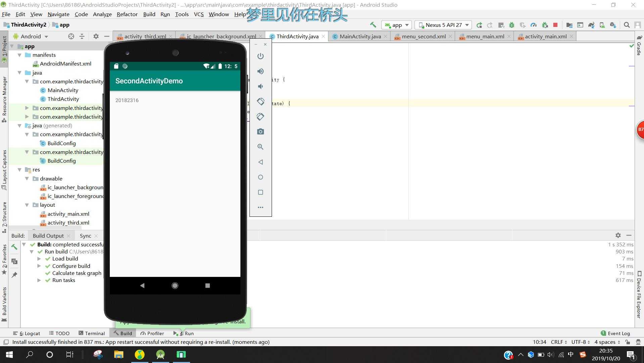Open the Android project view dropdown
This screenshot has height=363, width=644.
point(31,36)
